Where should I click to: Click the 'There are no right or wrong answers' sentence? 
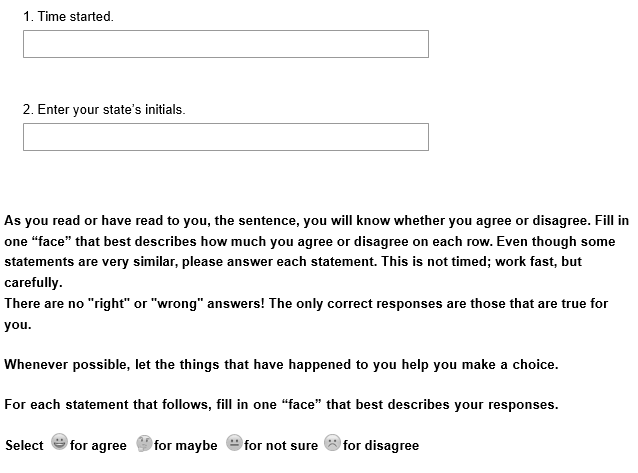click(306, 303)
